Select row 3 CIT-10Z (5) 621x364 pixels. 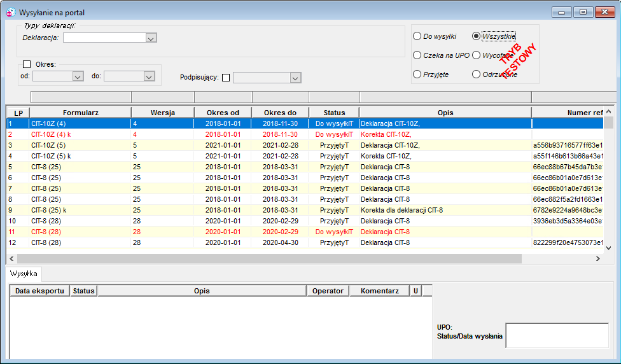(305, 145)
